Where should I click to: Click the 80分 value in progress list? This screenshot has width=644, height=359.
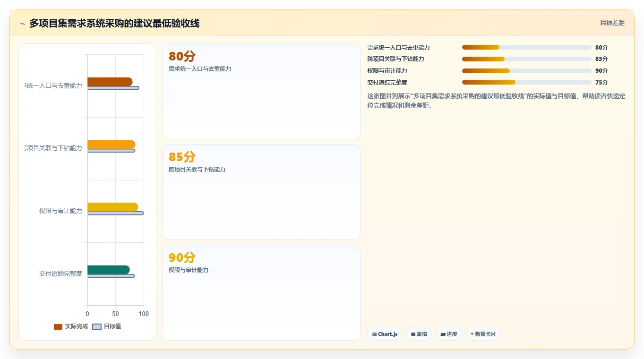pos(601,47)
